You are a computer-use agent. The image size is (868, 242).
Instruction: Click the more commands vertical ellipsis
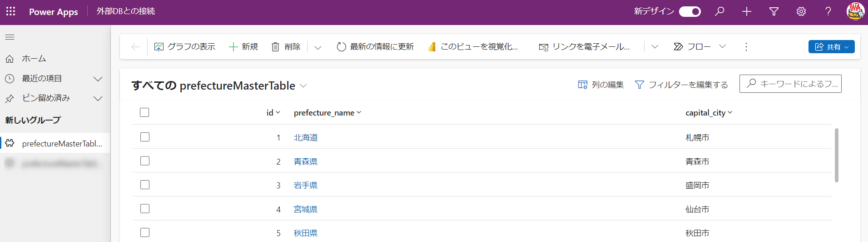point(746,47)
